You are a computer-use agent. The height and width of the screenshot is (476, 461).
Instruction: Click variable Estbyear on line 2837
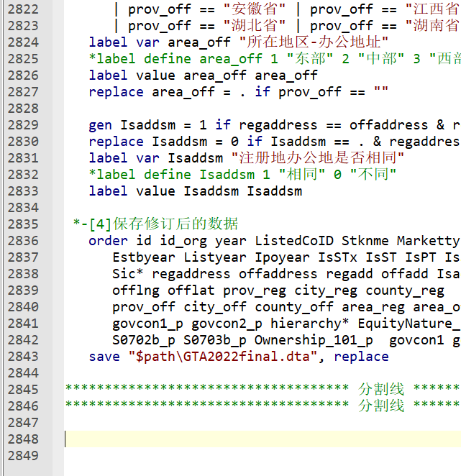[x=144, y=257]
